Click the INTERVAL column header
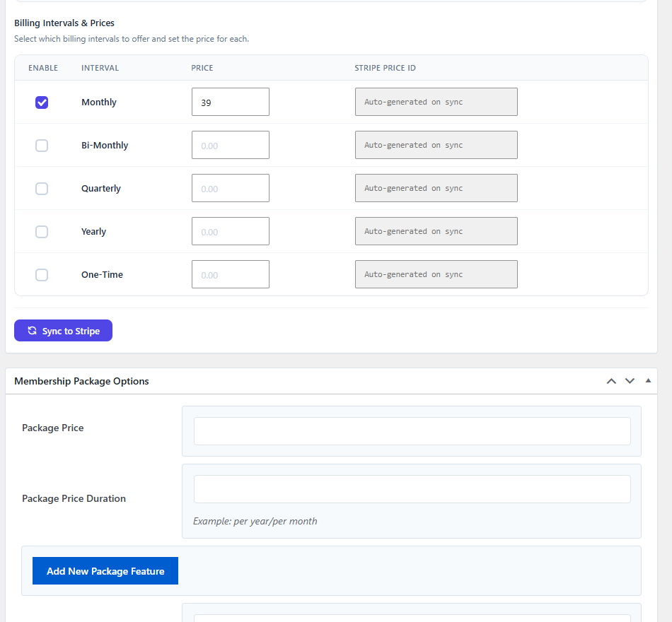Screen dimensions: 672x622 tap(100, 68)
